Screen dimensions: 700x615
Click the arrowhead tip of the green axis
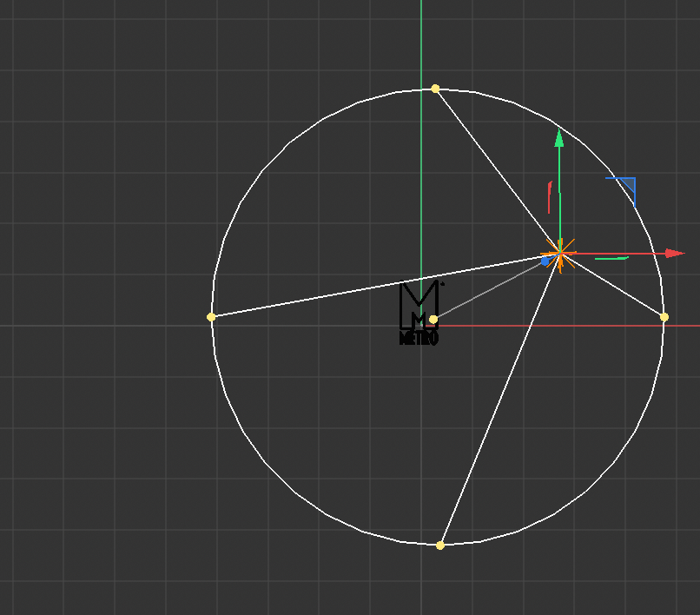pos(559,135)
